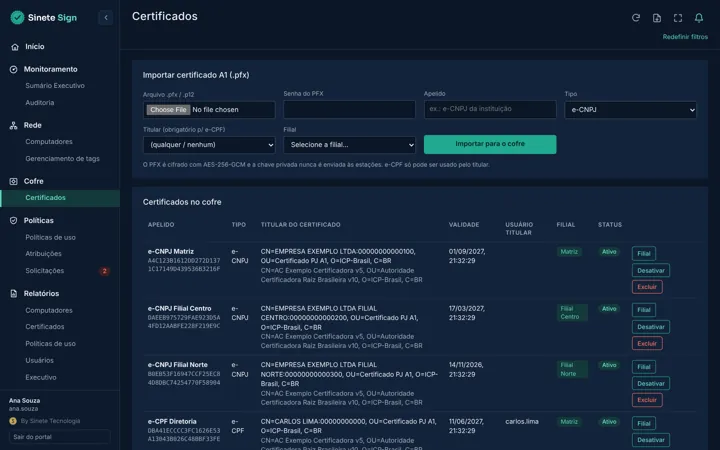The height and width of the screenshot is (450, 720).
Task: Open Computadores under Relatórios
Action: click(x=49, y=310)
